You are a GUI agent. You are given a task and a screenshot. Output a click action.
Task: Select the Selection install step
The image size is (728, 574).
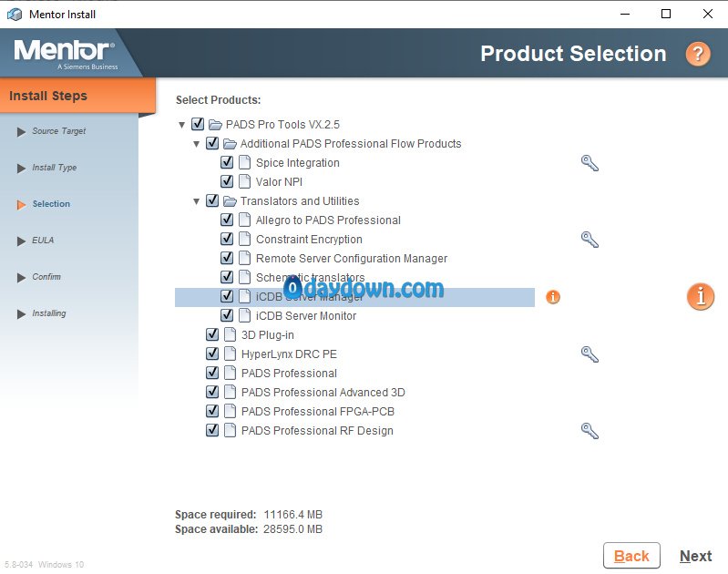coord(51,204)
